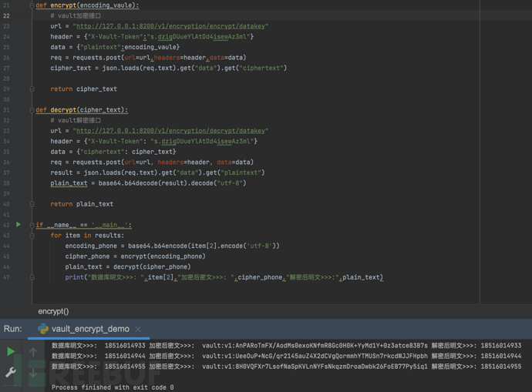Click the down arrow in the Run panel
This screenshot has height=392, width=532.
33,373
